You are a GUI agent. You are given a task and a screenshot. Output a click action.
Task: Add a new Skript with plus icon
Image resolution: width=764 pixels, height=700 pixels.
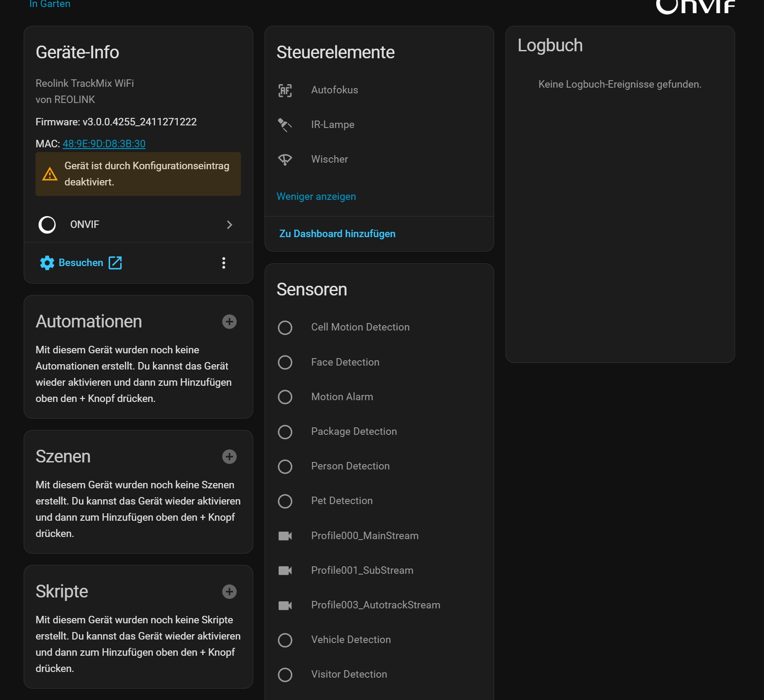click(229, 592)
